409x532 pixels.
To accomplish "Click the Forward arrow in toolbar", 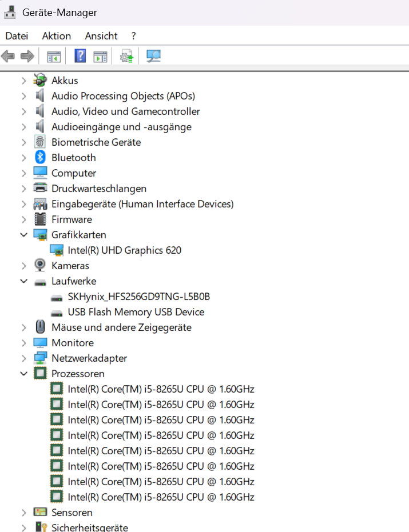I will (27, 56).
